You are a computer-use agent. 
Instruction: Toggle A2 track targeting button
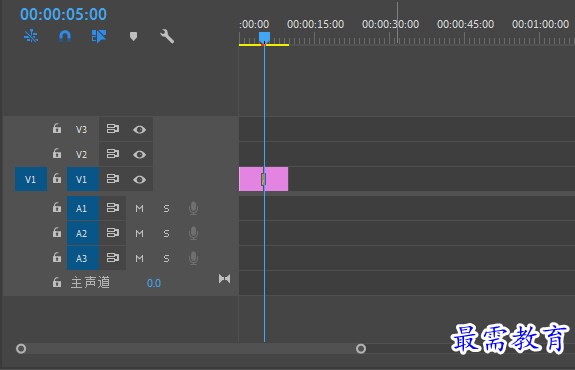click(x=83, y=233)
